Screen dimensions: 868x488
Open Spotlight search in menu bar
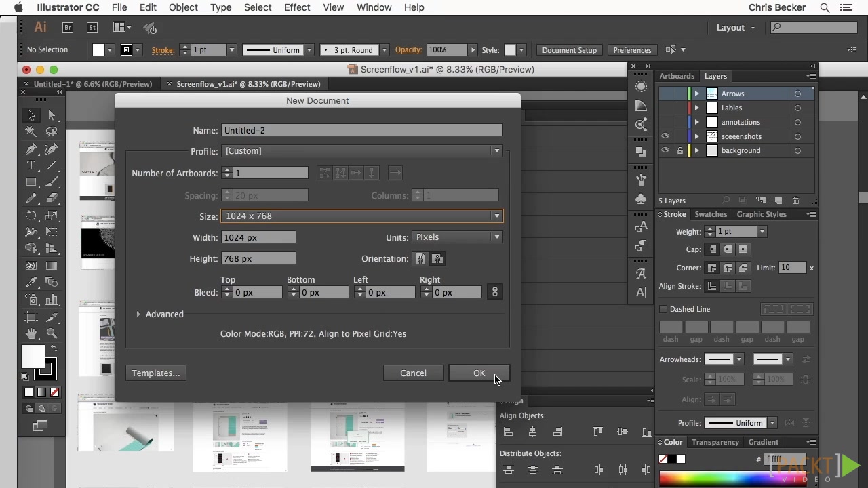(825, 7)
